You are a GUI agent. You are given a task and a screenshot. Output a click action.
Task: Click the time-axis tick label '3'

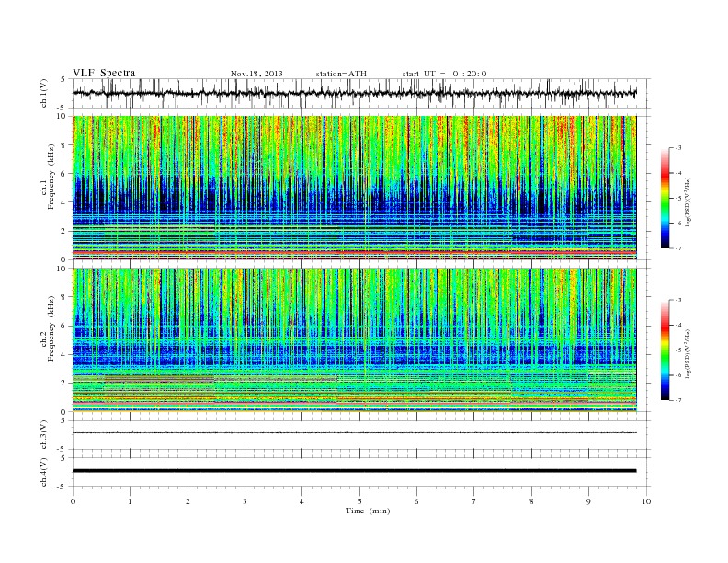[245, 501]
